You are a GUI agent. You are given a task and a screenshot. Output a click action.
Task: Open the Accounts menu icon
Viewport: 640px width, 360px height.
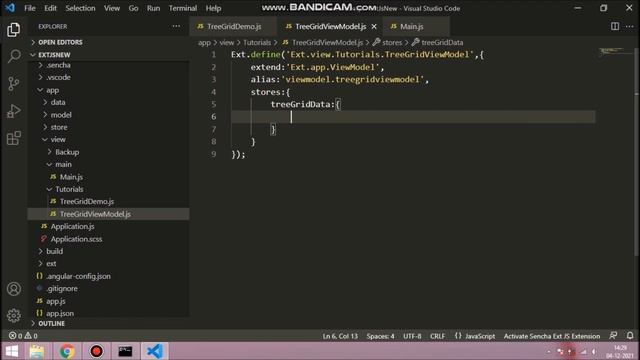(x=13, y=289)
